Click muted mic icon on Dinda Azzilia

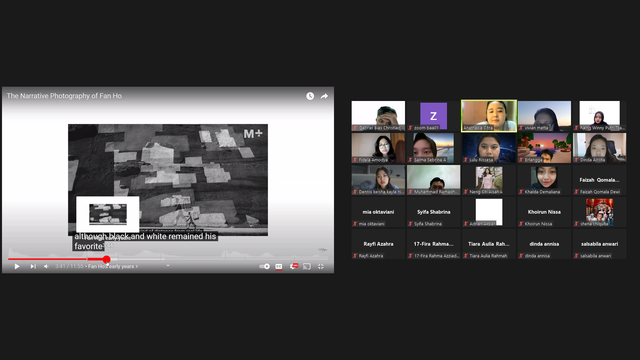click(576, 160)
